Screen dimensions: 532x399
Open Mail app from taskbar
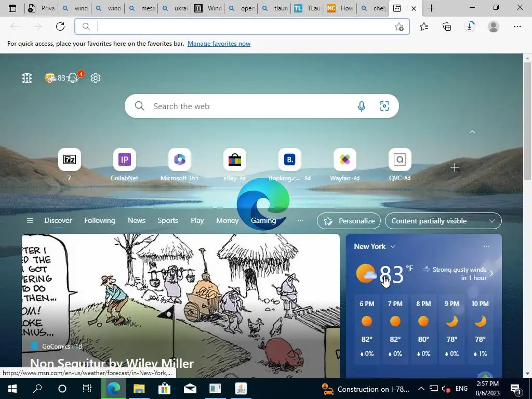(190, 389)
